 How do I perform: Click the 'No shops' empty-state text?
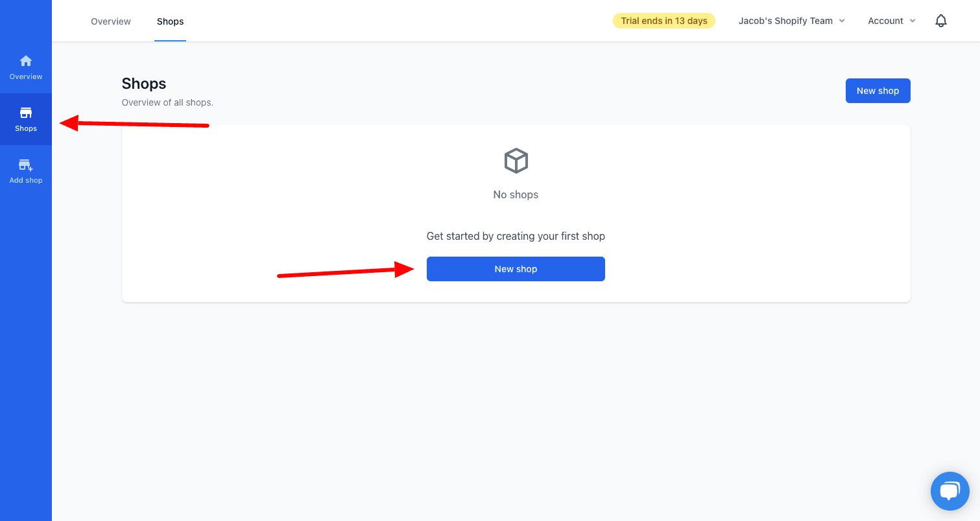[x=516, y=194]
